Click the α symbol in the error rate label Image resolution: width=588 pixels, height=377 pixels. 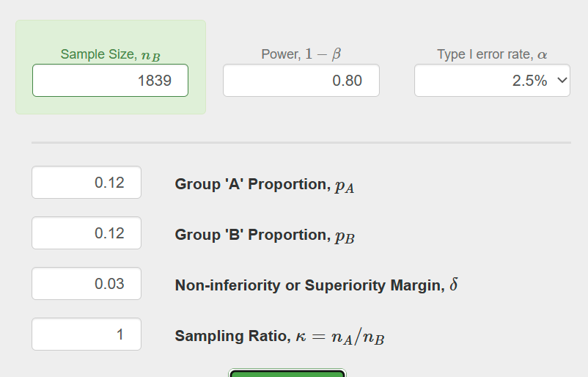click(x=543, y=55)
